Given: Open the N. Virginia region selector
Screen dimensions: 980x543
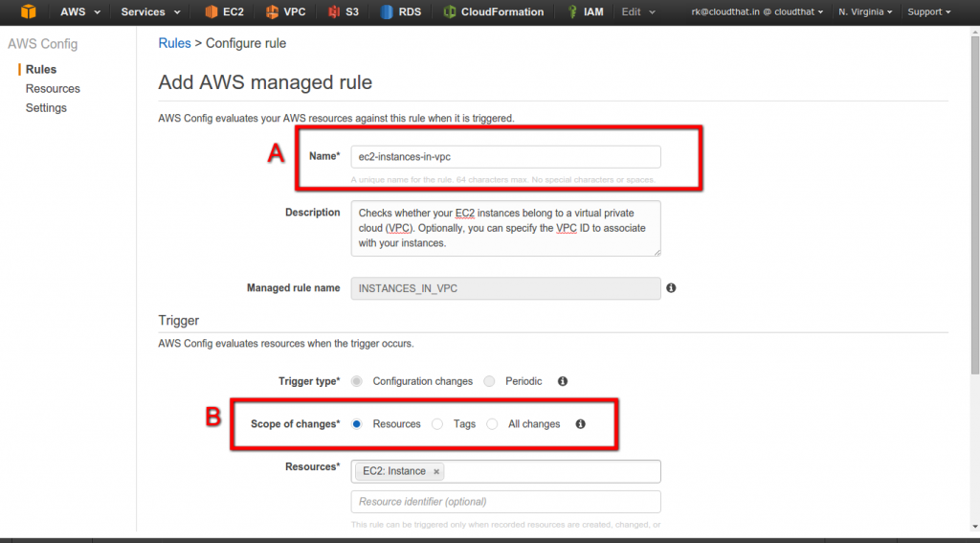Looking at the screenshot, I should pos(865,11).
